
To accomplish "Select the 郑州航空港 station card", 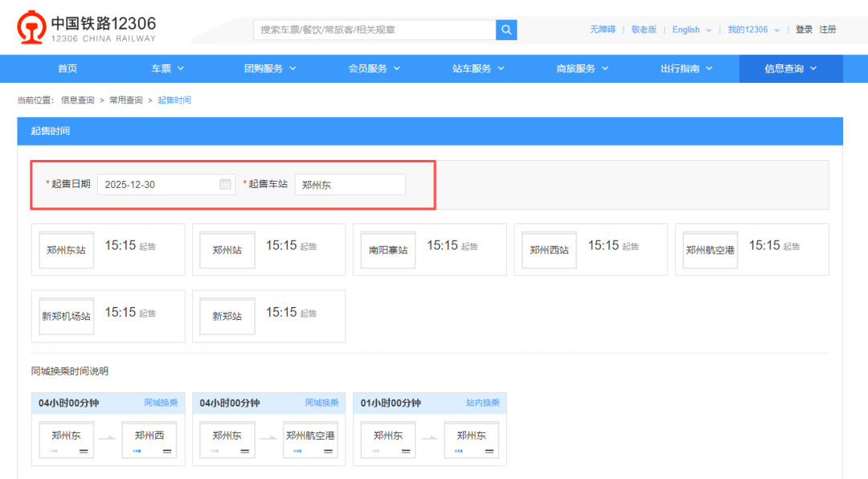I will pos(751,249).
